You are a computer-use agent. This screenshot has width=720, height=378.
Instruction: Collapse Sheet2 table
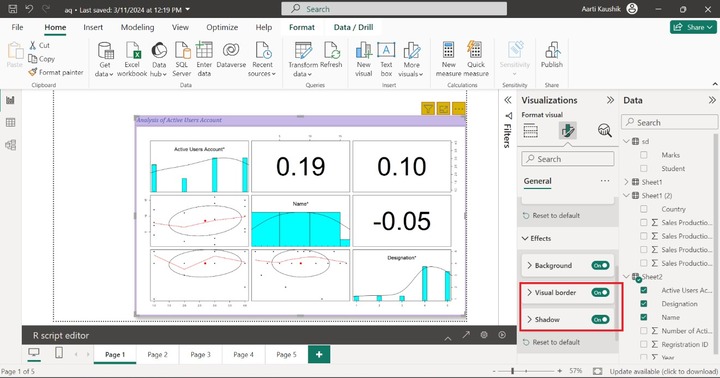coord(626,276)
